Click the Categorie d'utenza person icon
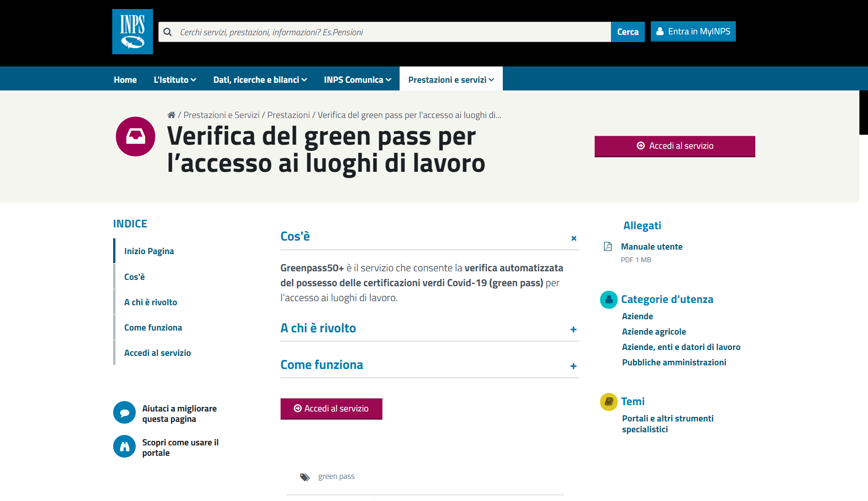Screen dimensions: 868x501 609,299
